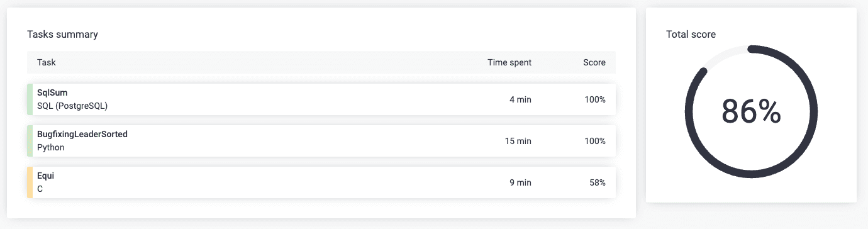Click the 9 min time value
The image size is (868, 229).
(520, 182)
